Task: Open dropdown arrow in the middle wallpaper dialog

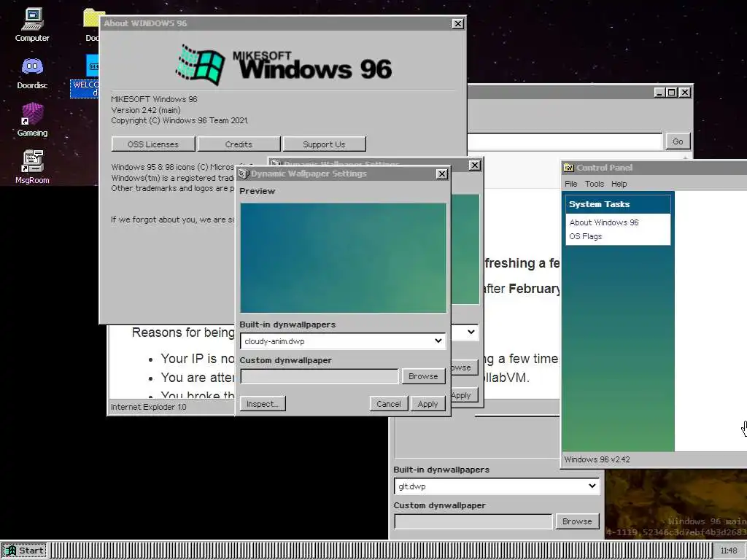Action: click(x=471, y=332)
